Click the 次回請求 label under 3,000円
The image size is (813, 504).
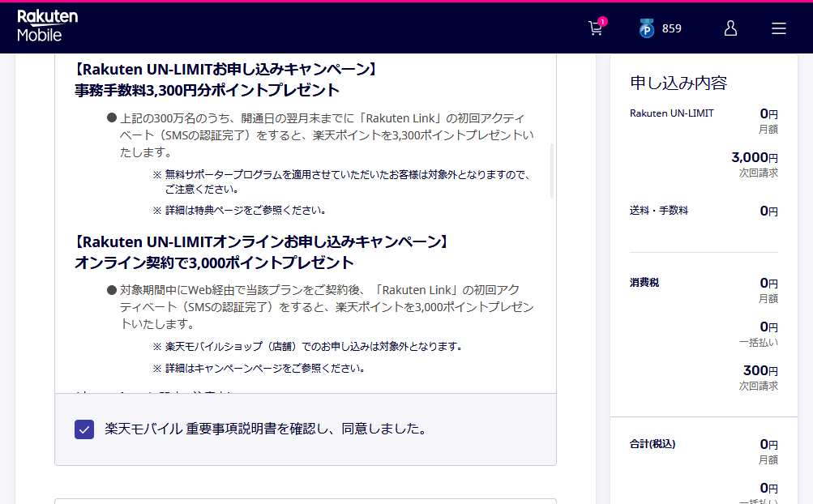coord(759,173)
